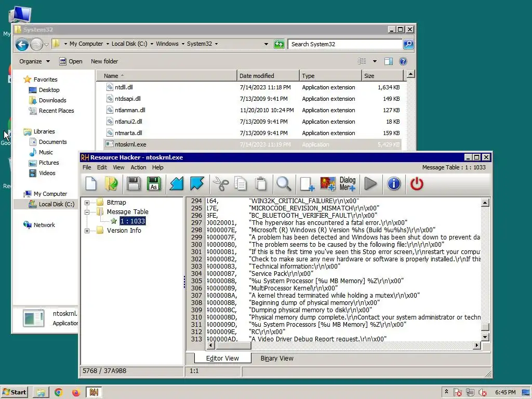Click the Explorer Back arrow button
Screen dimensions: 532x399
pyautogui.click(x=22, y=45)
